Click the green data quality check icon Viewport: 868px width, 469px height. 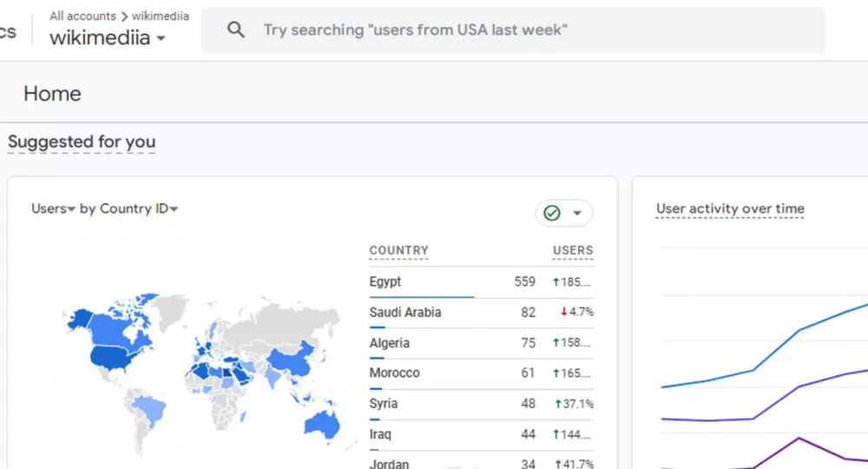point(552,213)
